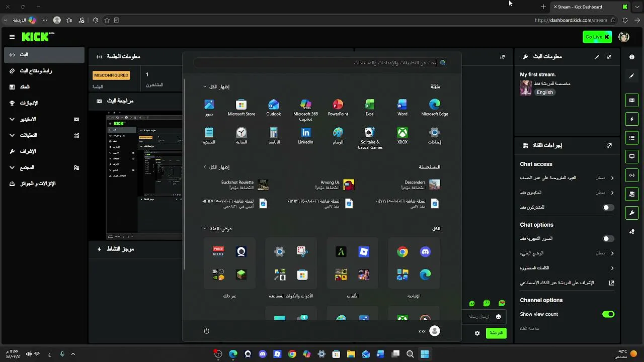Viewport: 644px width, 362px height.
Task: Open the Start menu user account avatar
Action: click(435, 331)
